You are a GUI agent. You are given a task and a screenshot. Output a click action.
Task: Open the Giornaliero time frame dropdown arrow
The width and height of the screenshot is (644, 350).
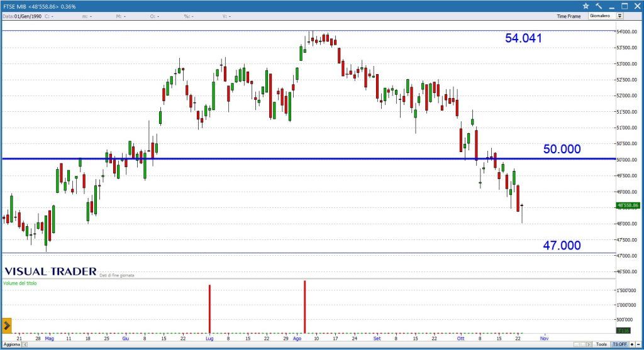pyautogui.click(x=619, y=16)
